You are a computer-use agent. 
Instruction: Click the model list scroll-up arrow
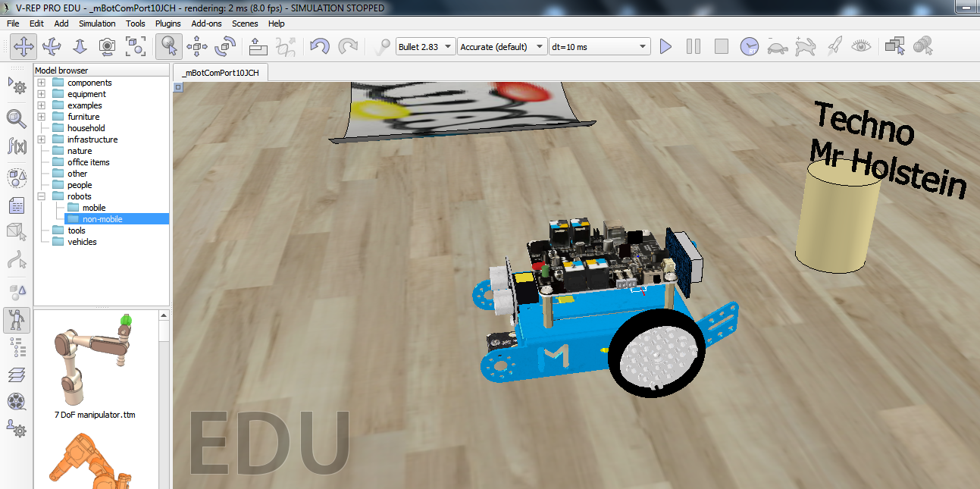tap(164, 315)
